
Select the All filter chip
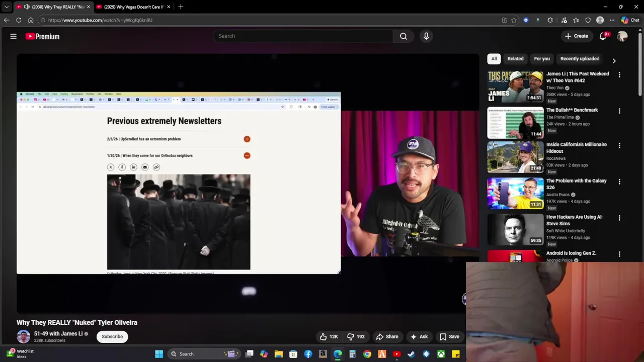pyautogui.click(x=494, y=59)
